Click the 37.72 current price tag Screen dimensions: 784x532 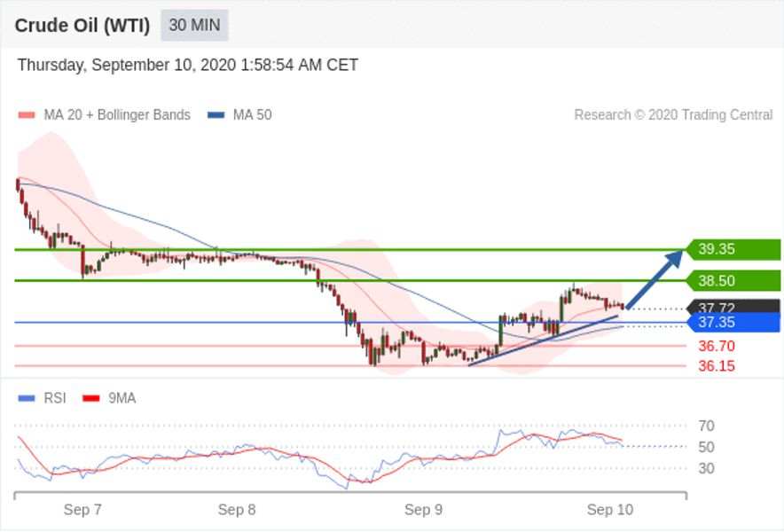[x=733, y=306]
